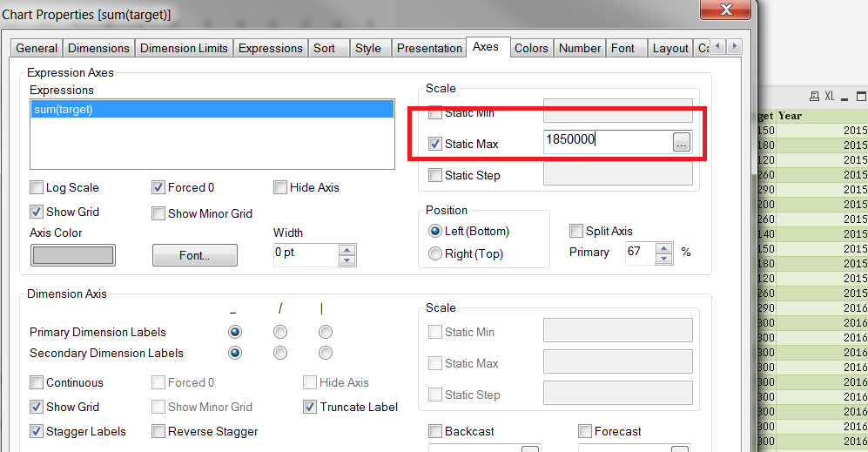Increase Primary percentage with up arrow
868x452 pixels.
click(x=664, y=247)
